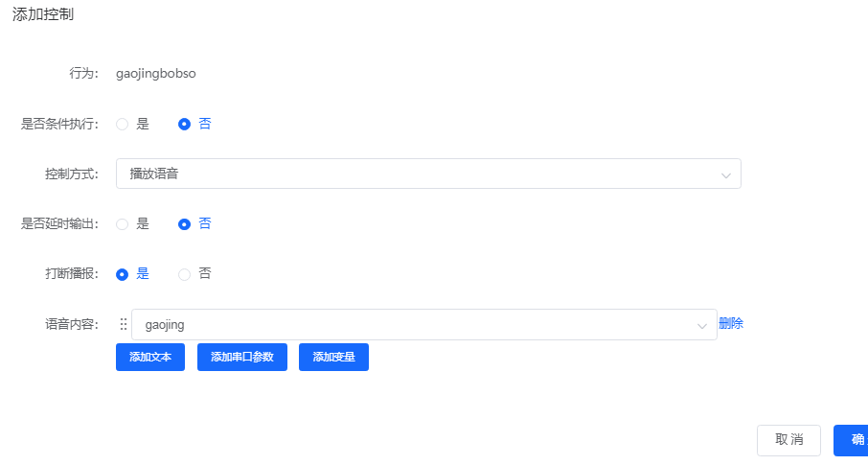Choose 否 for 是否延时输出
The image size is (868, 465).
pos(185,224)
